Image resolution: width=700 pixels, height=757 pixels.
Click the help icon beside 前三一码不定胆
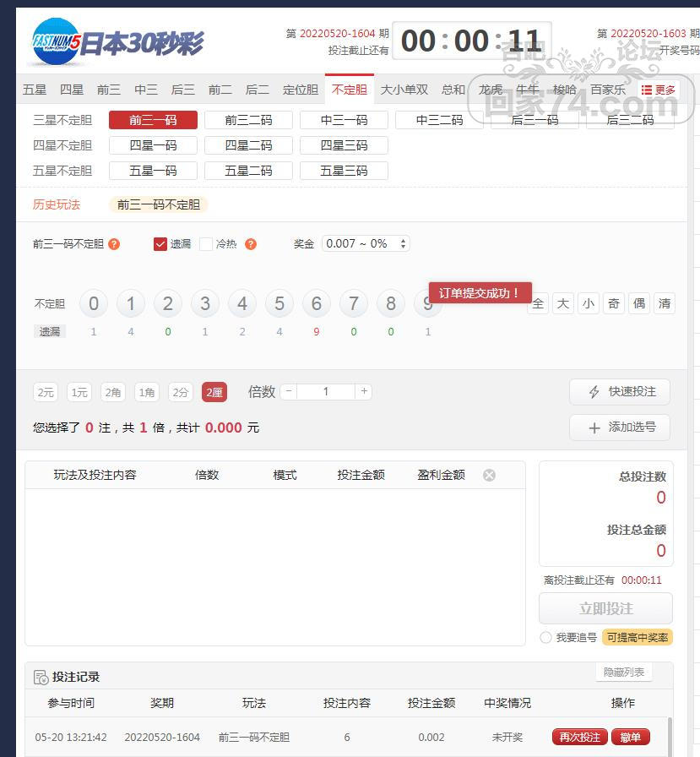click(114, 244)
